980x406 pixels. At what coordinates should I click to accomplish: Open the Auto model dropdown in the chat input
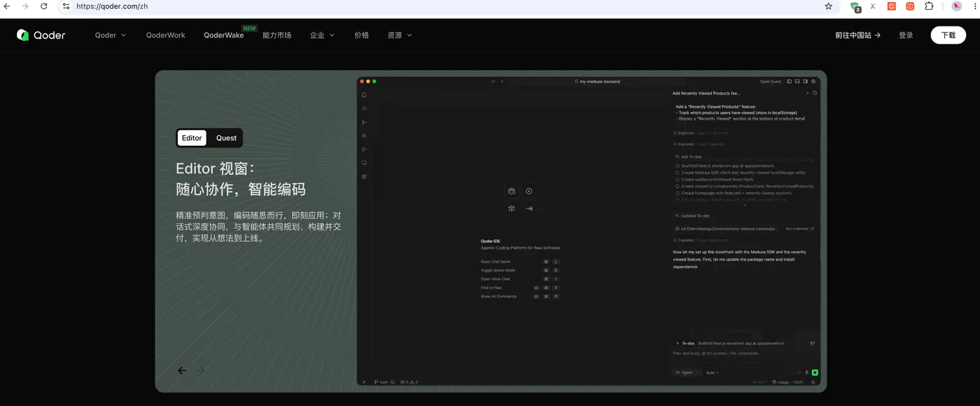pos(713,372)
